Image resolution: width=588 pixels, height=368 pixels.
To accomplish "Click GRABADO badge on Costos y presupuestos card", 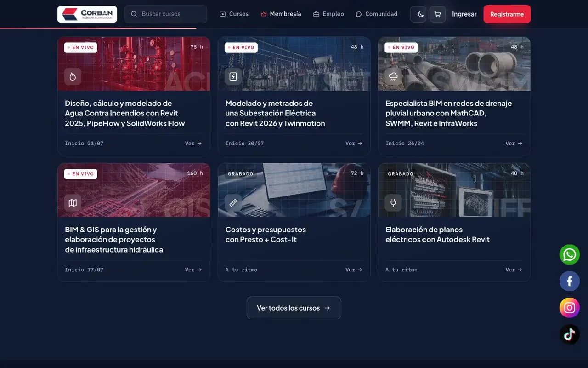I will click(241, 174).
